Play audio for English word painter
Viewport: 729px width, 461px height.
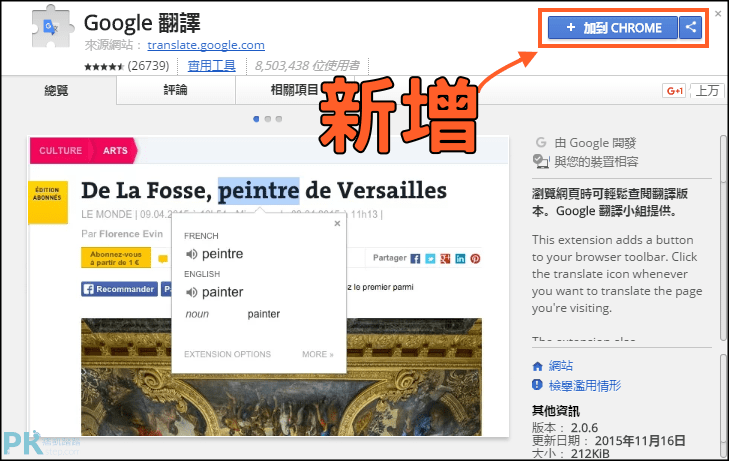(x=191, y=292)
